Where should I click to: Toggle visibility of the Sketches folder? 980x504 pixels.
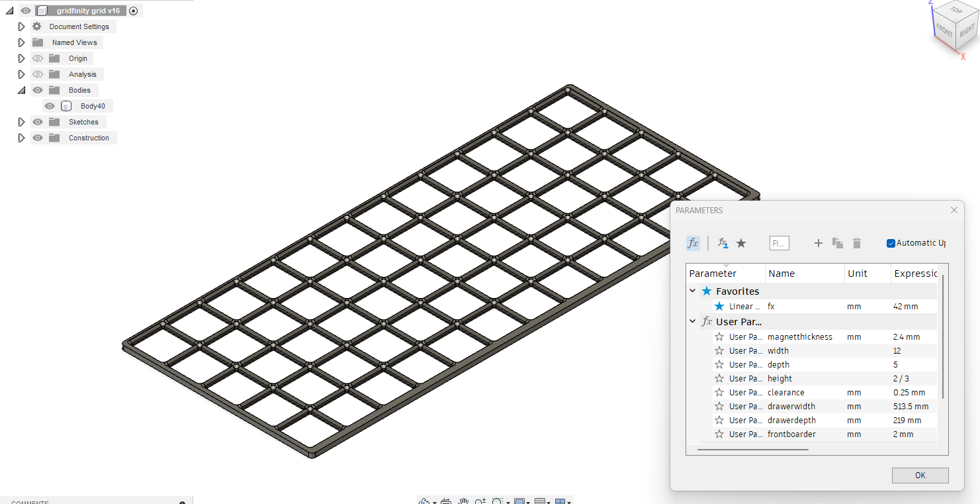click(38, 122)
